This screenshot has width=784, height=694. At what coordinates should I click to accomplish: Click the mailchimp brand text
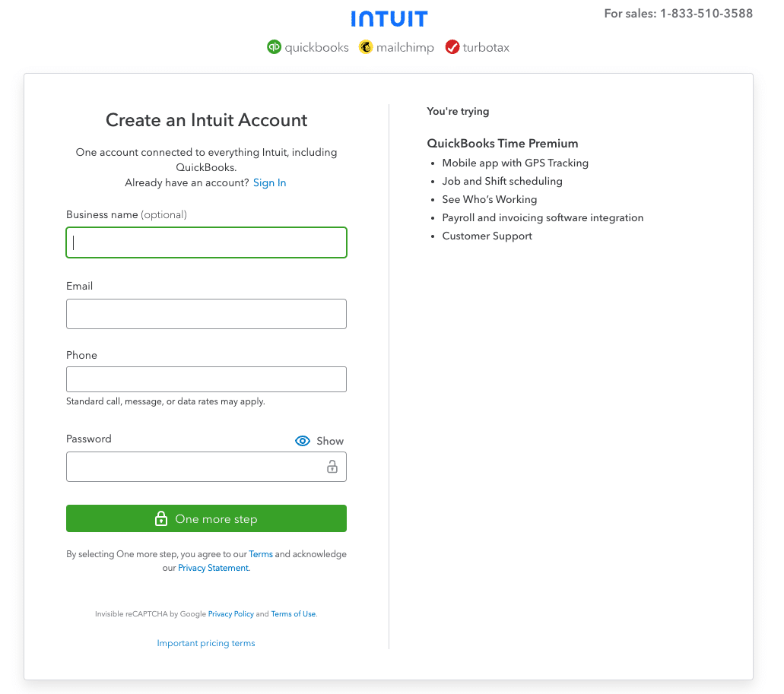point(405,47)
